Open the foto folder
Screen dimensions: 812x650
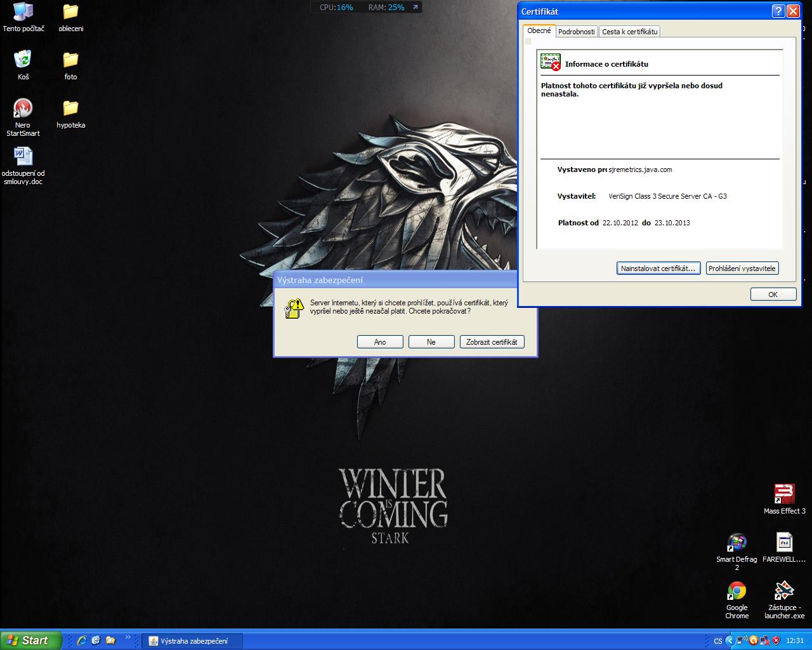(71, 65)
